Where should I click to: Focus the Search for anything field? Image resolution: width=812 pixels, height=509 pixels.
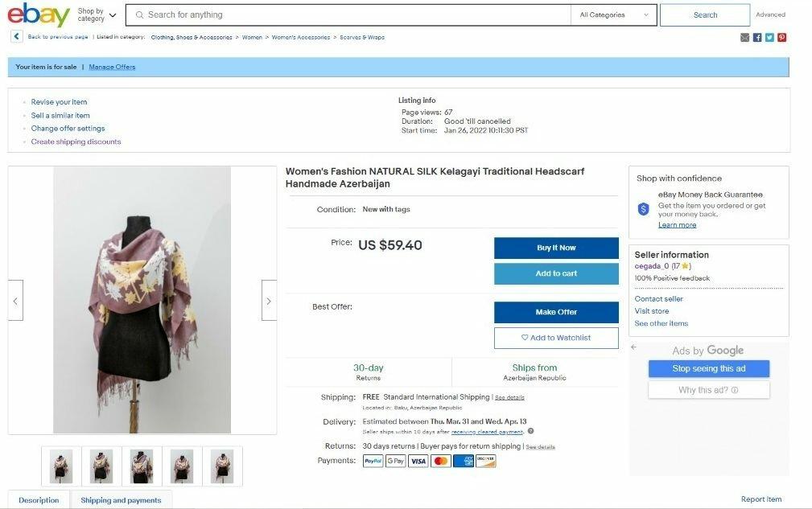(348, 15)
